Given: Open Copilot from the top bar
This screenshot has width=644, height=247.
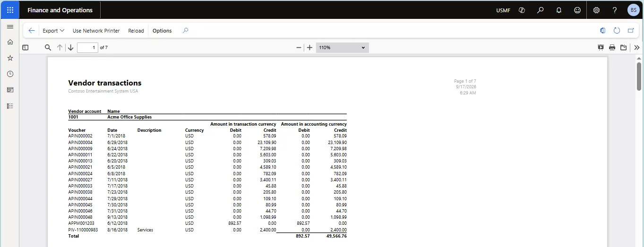Looking at the screenshot, I should click(522, 10).
